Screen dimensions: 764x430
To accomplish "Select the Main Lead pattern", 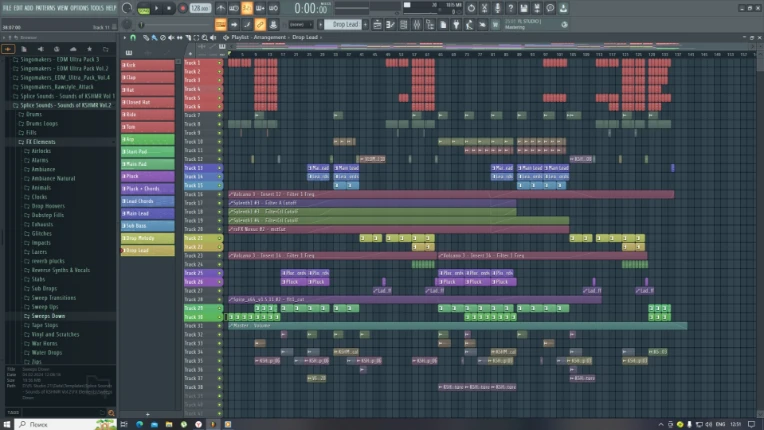I will click(x=148, y=213).
